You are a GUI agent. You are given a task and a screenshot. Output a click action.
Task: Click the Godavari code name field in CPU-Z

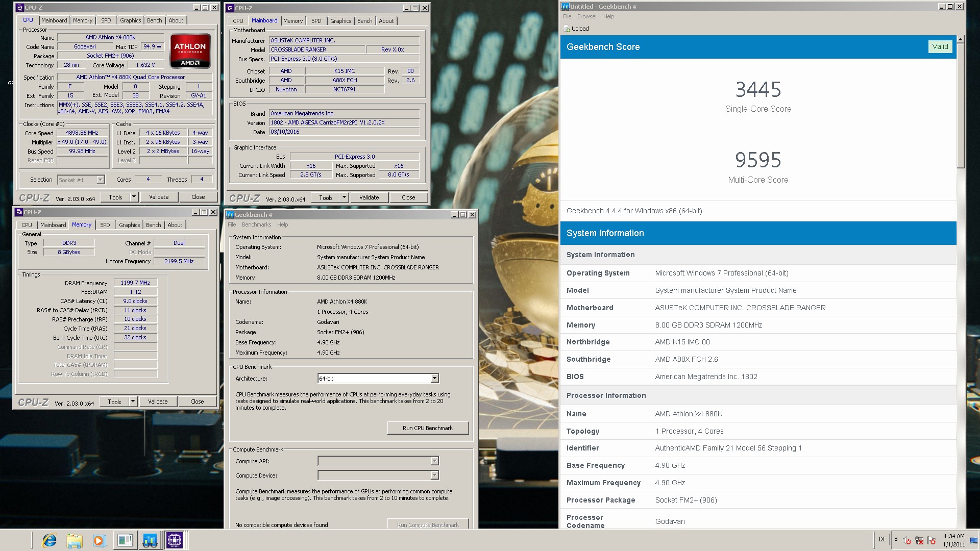click(85, 46)
